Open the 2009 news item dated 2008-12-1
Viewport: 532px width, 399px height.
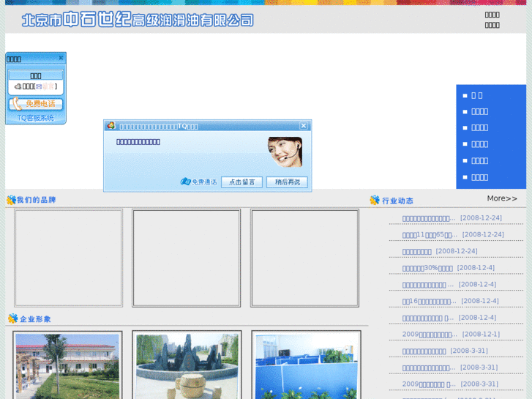click(x=430, y=335)
